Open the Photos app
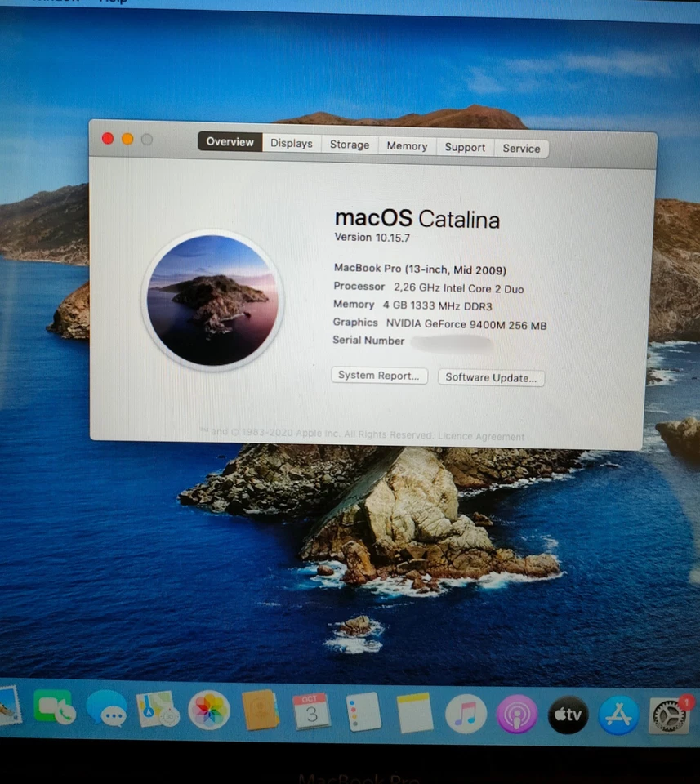The height and width of the screenshot is (784, 700). pyautogui.click(x=207, y=713)
